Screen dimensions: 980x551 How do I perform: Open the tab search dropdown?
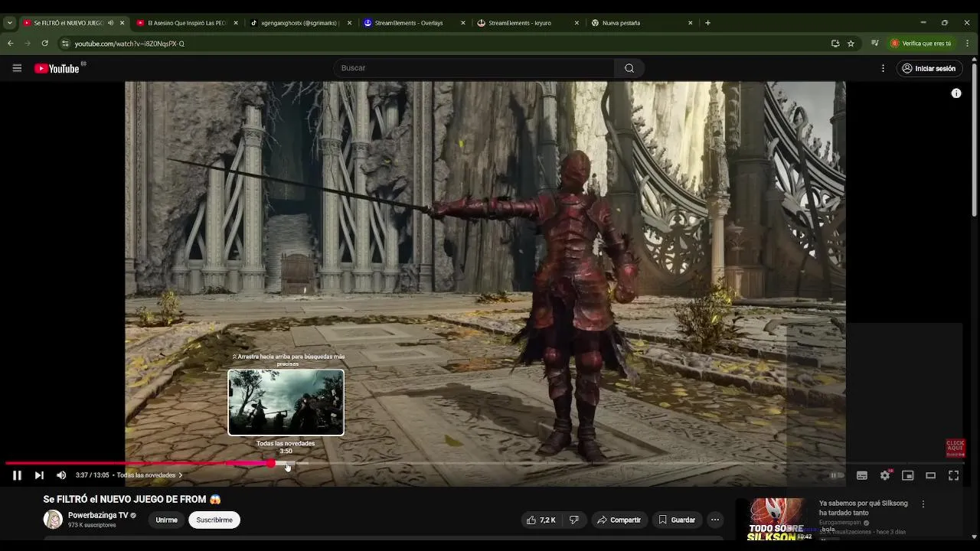[9, 23]
